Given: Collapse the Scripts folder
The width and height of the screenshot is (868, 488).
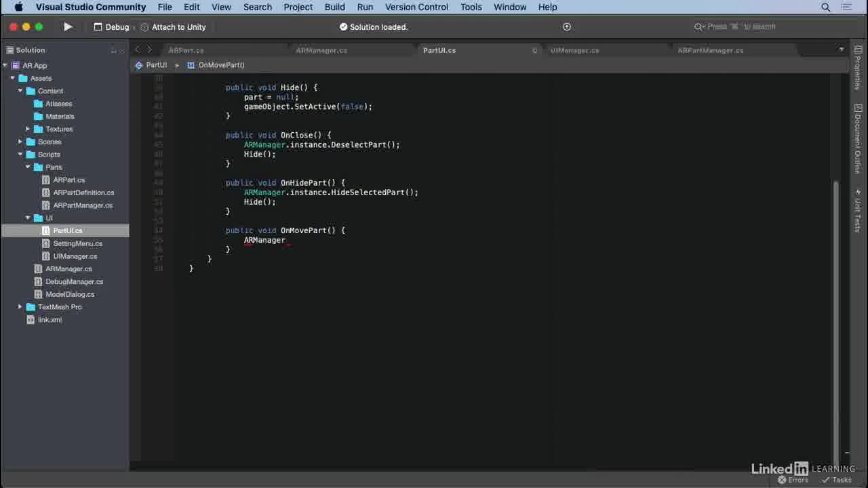Looking at the screenshot, I should (20, 155).
